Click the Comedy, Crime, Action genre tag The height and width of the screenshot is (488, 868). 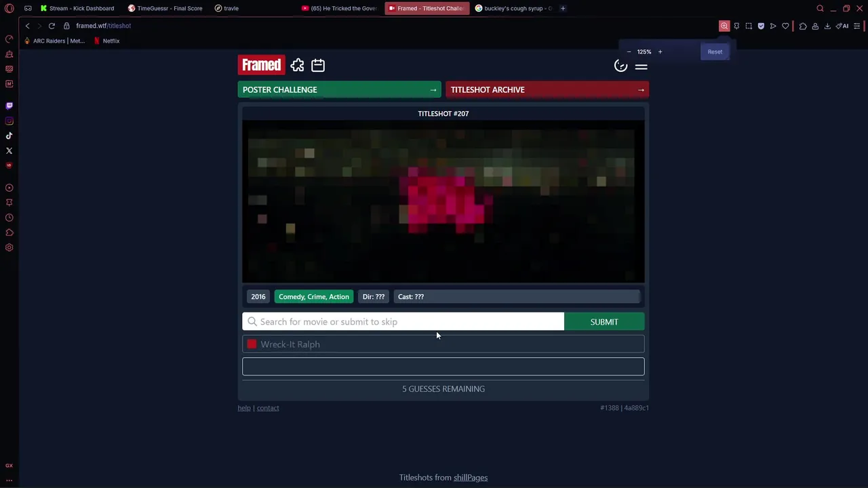coord(314,297)
